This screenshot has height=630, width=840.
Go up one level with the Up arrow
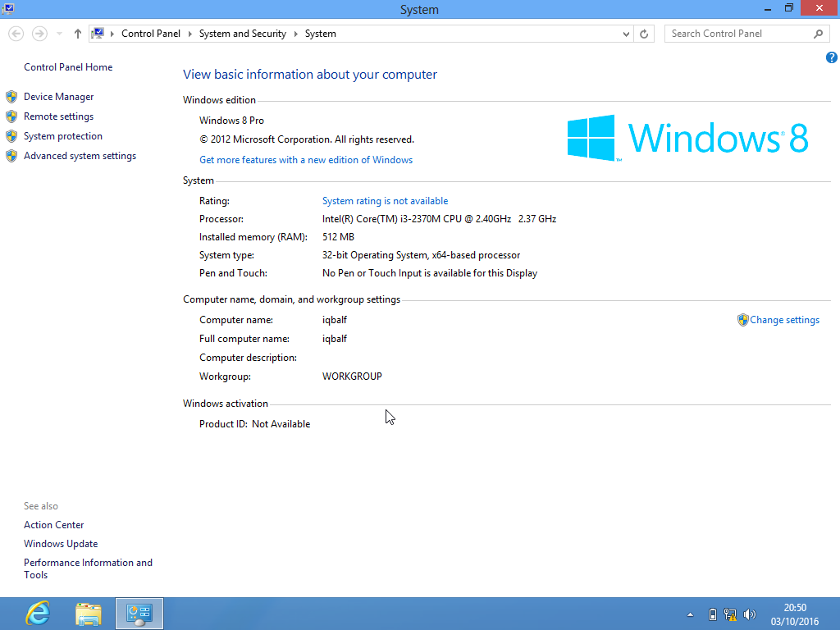(x=78, y=34)
